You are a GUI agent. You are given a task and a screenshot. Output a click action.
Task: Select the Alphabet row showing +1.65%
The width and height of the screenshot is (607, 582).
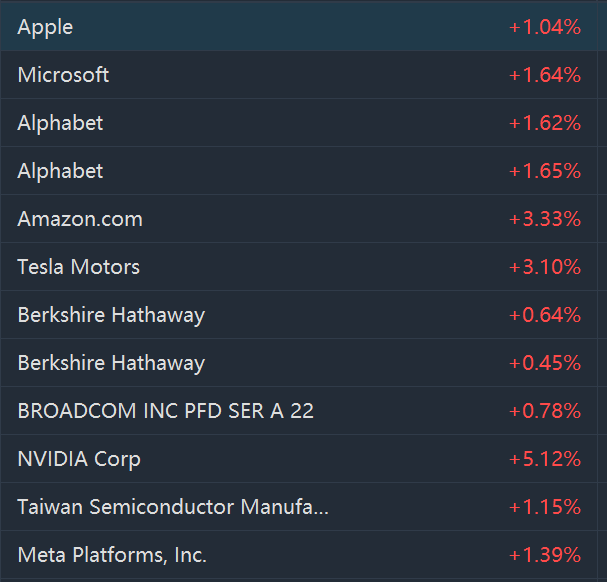coord(60,171)
